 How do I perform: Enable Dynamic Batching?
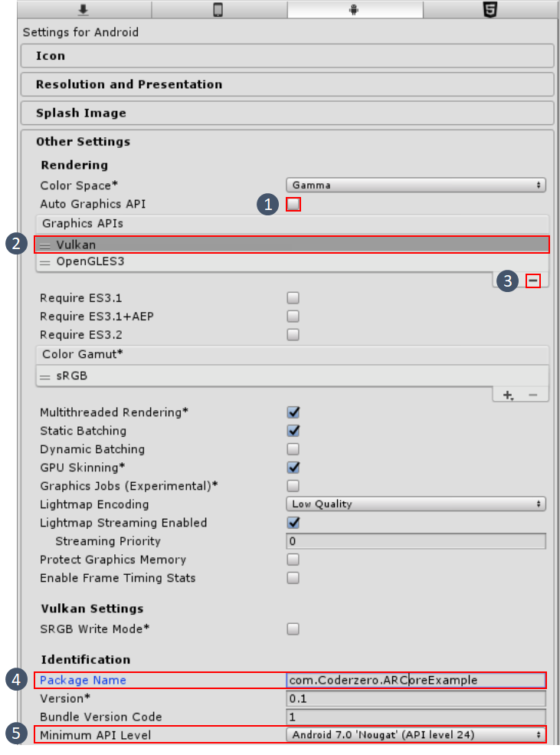pos(293,448)
